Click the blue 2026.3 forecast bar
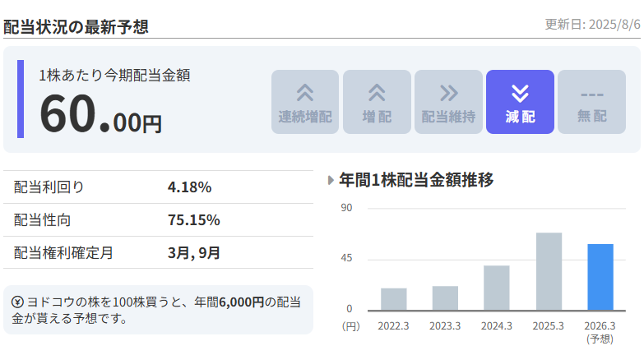644x355 pixels. (600, 277)
